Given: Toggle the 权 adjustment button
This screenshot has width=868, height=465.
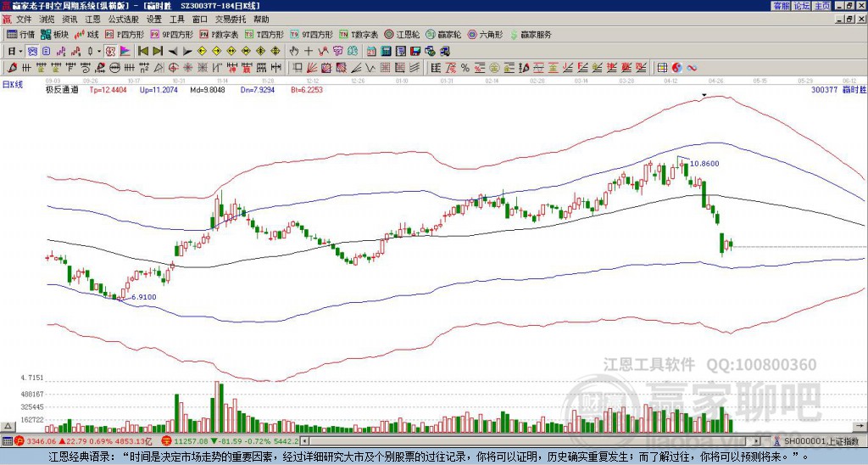Looking at the screenshot, I should [110, 51].
